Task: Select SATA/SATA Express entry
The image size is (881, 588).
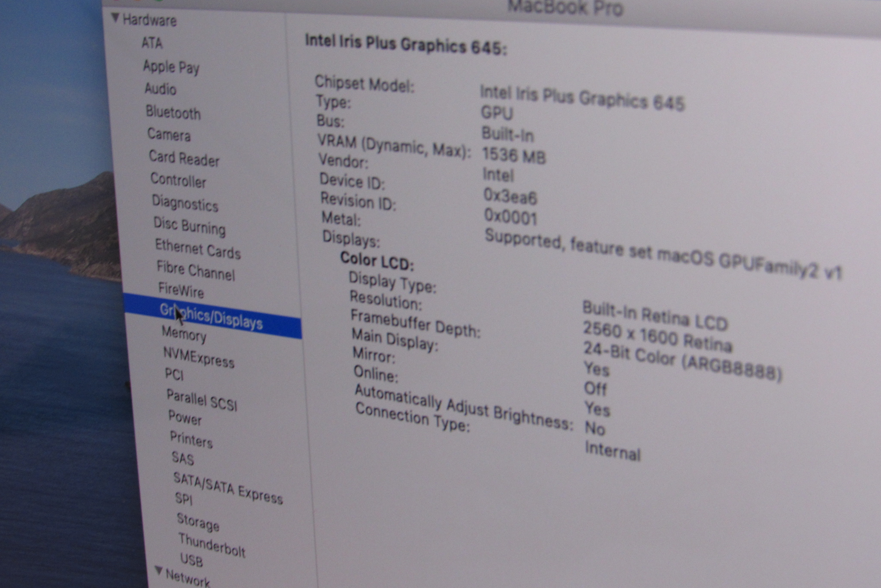Action: pos(228,488)
